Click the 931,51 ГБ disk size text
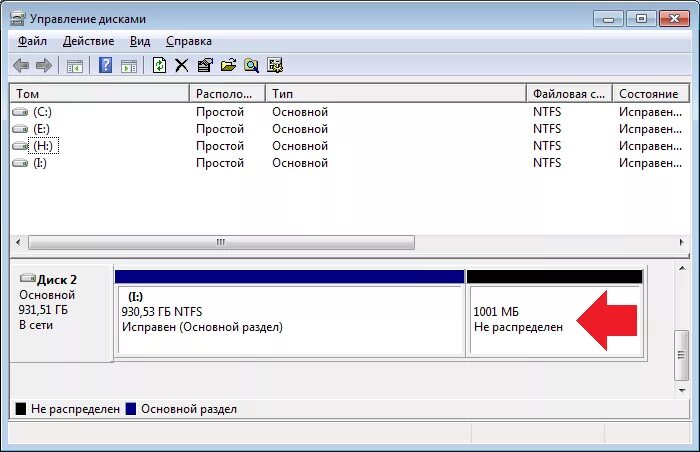700x452 pixels. tap(43, 310)
